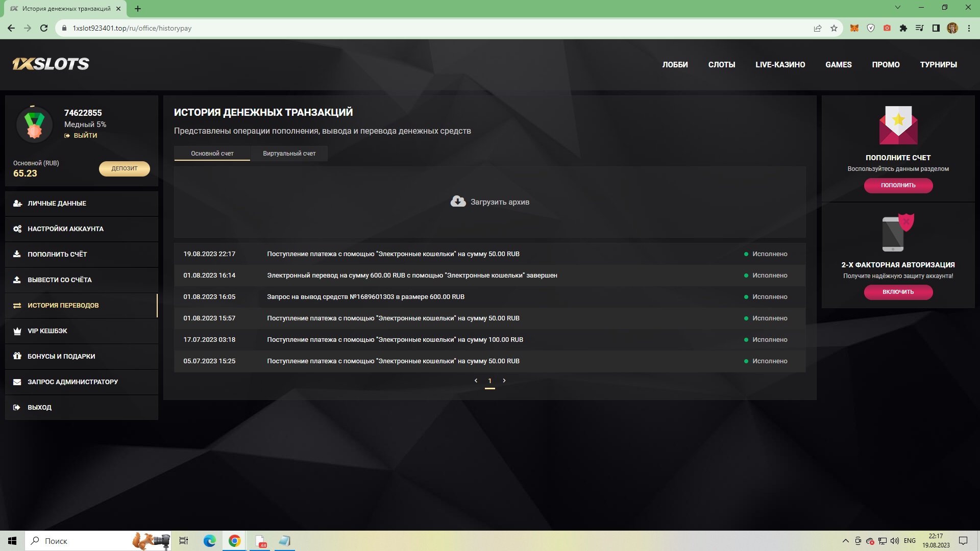
Task: Click the gift icon beside Бонусы и подарки
Action: (17, 356)
